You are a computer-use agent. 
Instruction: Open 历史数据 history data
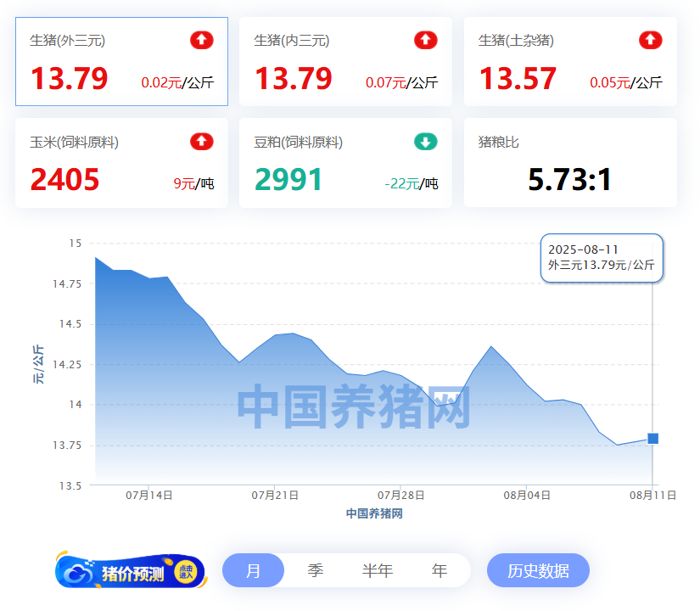click(x=538, y=570)
